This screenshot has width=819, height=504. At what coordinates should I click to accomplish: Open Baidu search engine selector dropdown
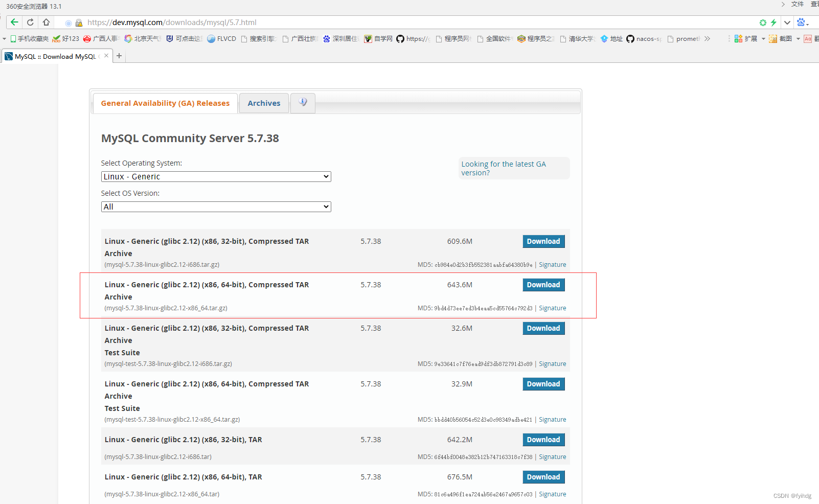[x=803, y=22]
